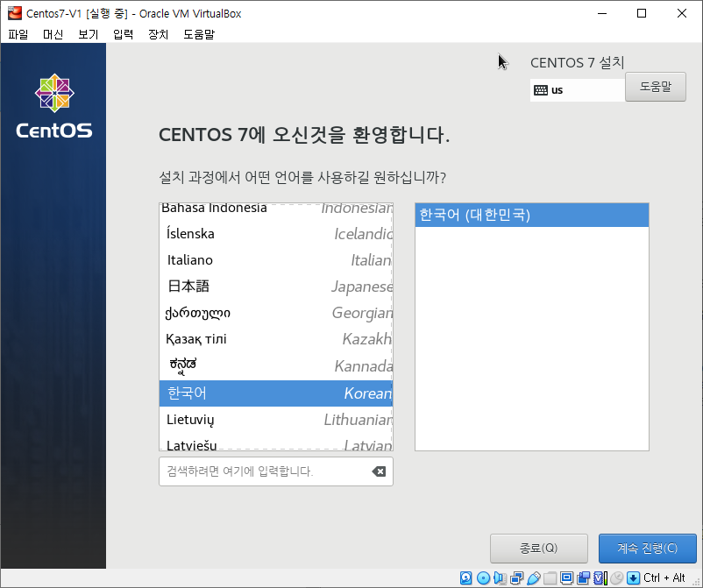Click the hard disk activity status icon
The image size is (703, 588).
[465, 577]
